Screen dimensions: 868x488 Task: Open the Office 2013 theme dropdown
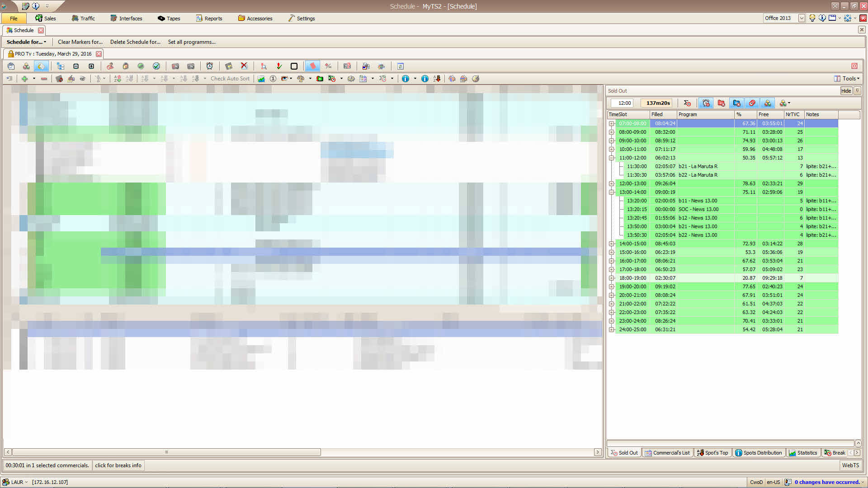point(801,18)
